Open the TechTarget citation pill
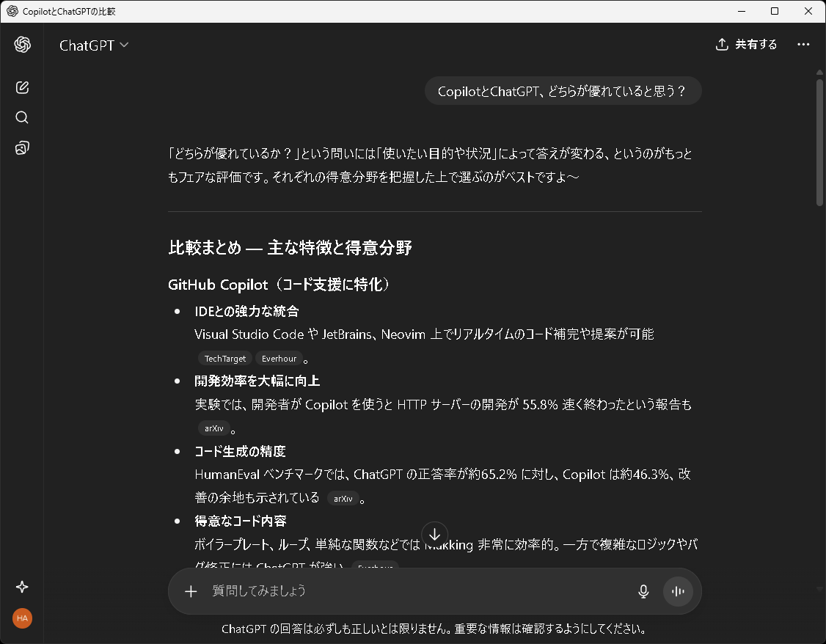 point(224,358)
